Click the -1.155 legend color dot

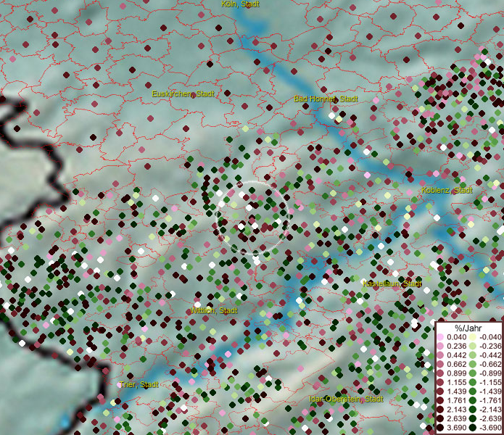tap(473, 382)
